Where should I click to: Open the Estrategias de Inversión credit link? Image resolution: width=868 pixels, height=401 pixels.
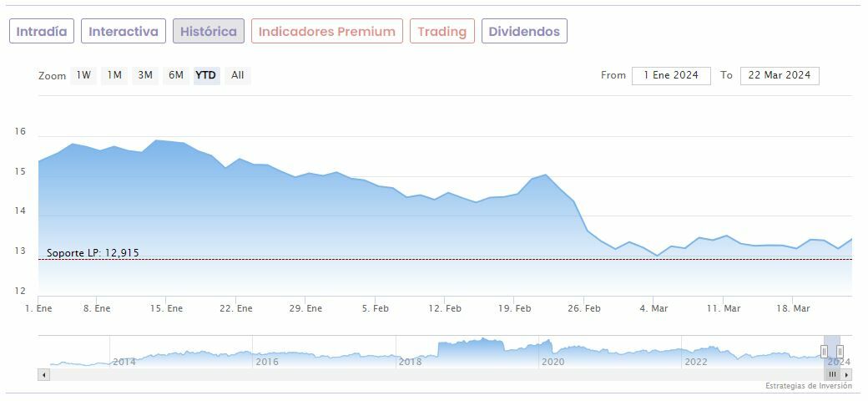click(x=808, y=386)
